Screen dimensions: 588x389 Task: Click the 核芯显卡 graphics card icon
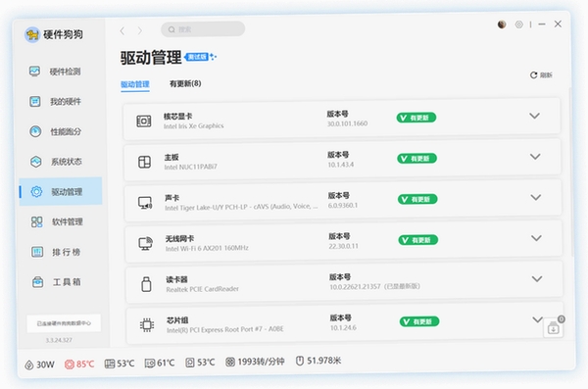tap(144, 121)
